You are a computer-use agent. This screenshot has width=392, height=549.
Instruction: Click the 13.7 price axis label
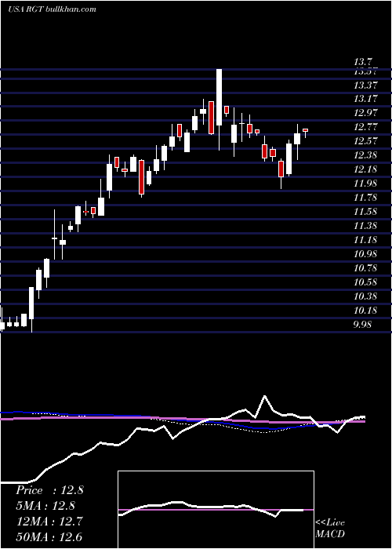[x=362, y=62]
